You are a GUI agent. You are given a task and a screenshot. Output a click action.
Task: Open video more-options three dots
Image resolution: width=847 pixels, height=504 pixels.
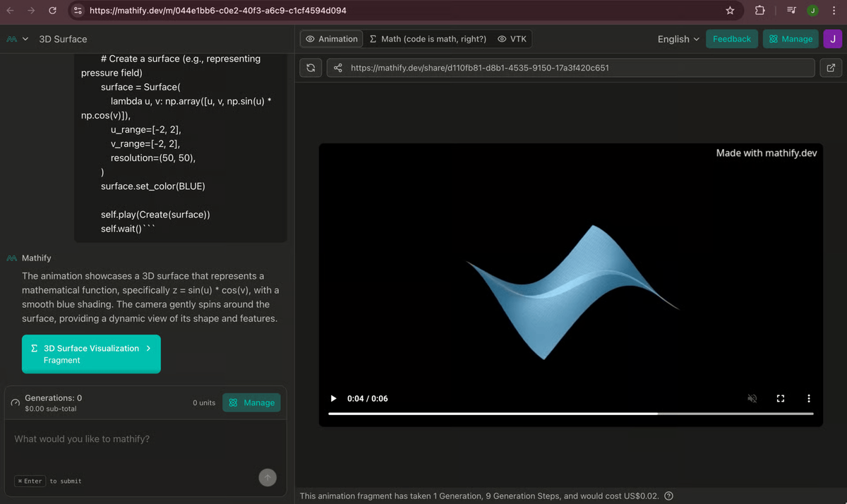(x=809, y=398)
